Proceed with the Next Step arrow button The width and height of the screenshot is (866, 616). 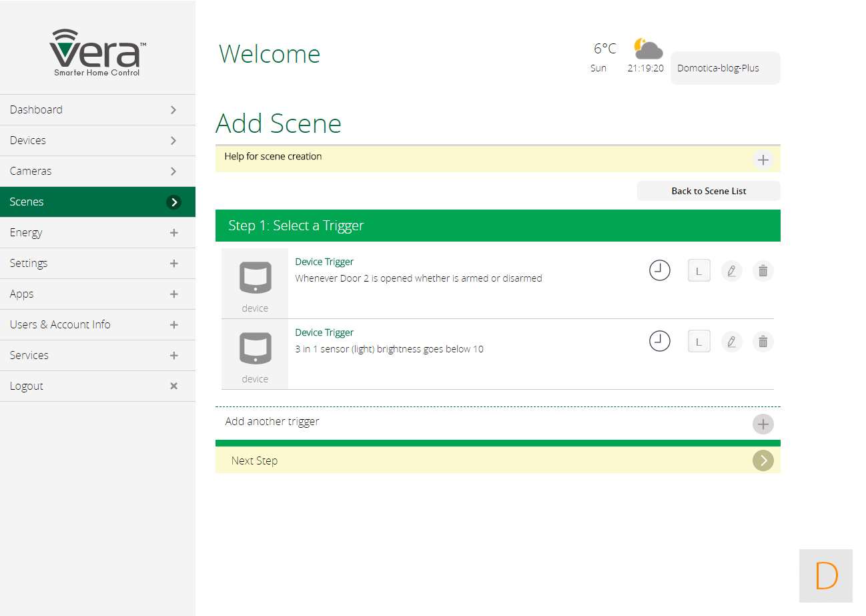coord(763,460)
